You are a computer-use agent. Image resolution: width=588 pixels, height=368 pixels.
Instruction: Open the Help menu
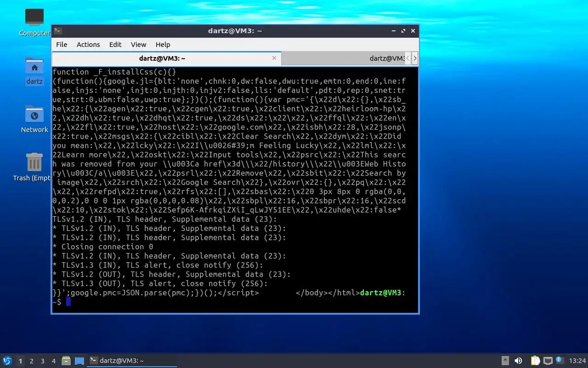[x=163, y=45]
